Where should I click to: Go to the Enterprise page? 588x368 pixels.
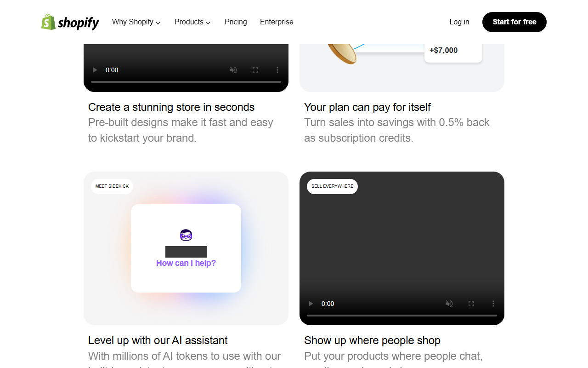277,22
